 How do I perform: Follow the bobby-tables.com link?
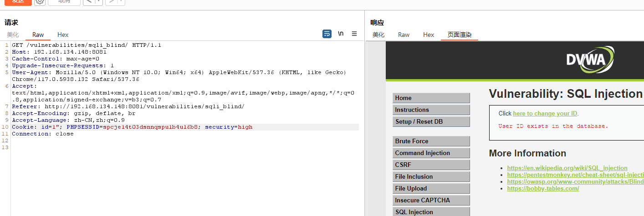[543, 189]
